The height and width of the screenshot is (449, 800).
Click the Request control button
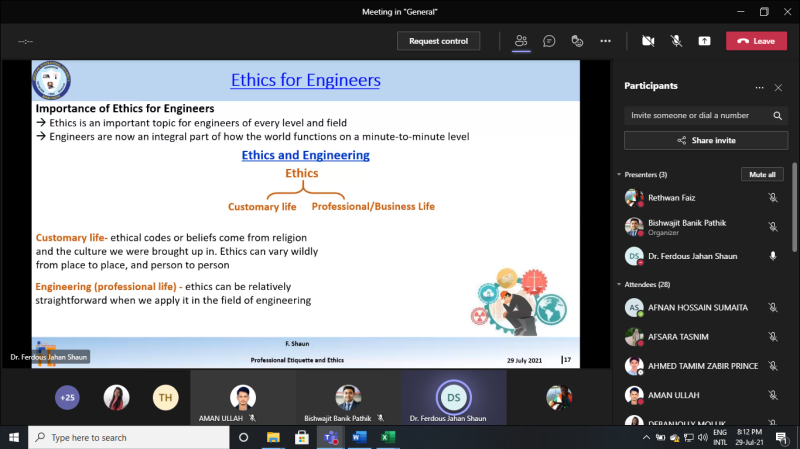coord(438,41)
